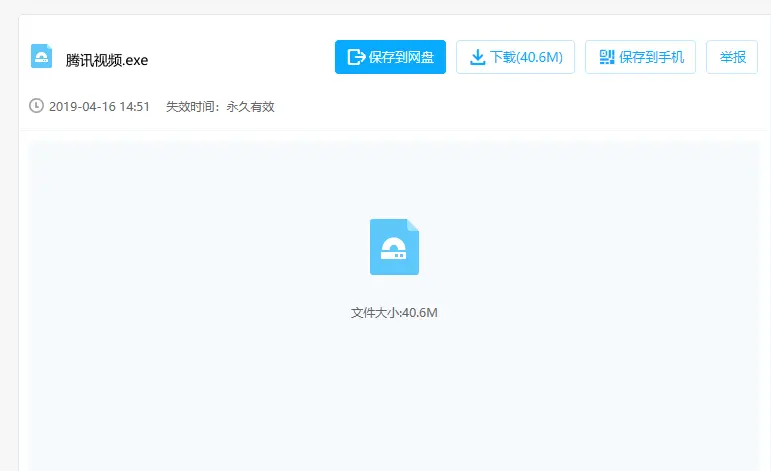Click the 保存到网盘 button
This screenshot has width=771, height=471.
(390, 57)
